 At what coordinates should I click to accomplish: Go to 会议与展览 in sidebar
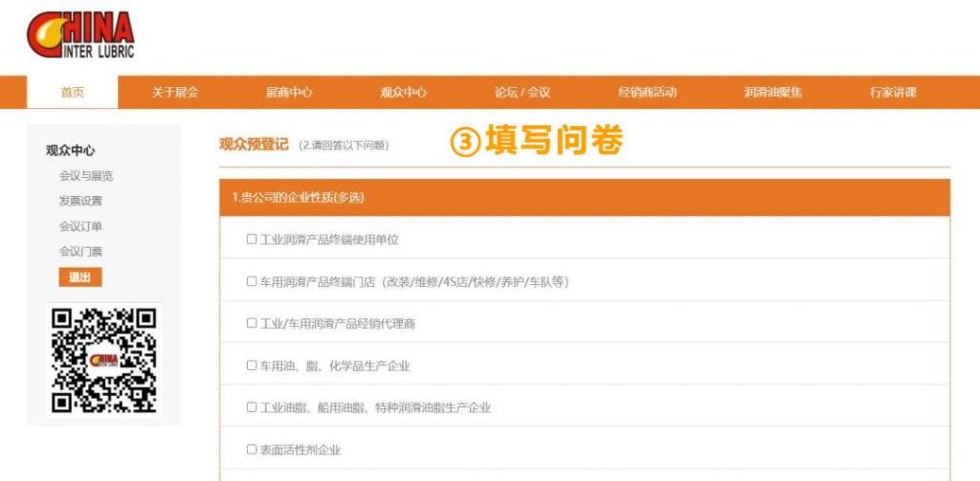[x=86, y=176]
